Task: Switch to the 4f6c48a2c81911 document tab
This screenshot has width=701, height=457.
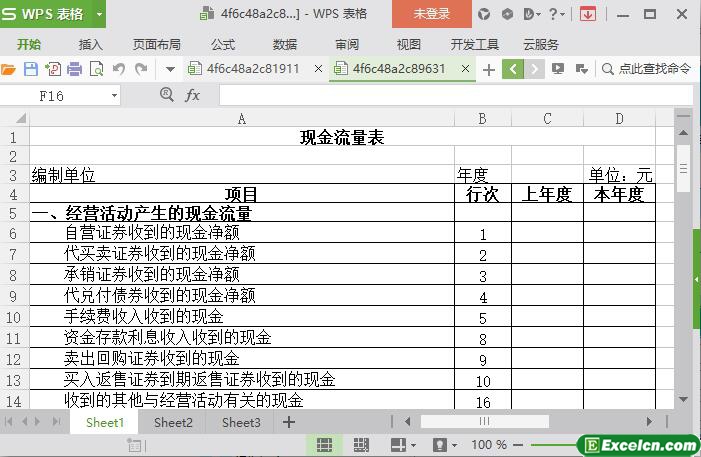Action: 253,69
